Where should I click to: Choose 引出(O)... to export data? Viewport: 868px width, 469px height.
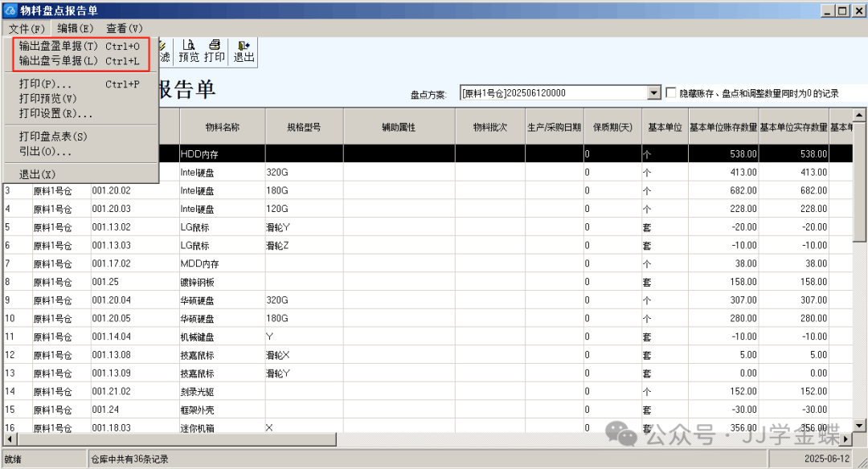coord(45,152)
